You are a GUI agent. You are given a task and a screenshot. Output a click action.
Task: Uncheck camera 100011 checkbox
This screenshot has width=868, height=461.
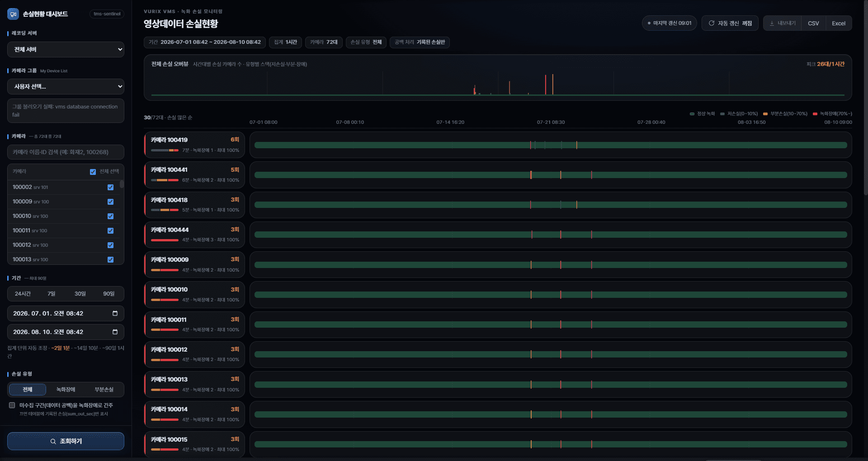point(110,230)
